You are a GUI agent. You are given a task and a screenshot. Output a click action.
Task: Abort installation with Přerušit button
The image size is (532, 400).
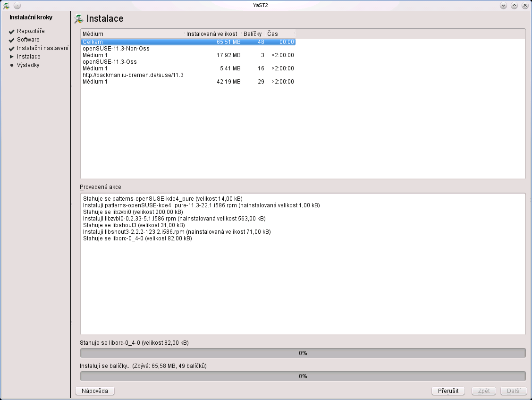tap(448, 391)
